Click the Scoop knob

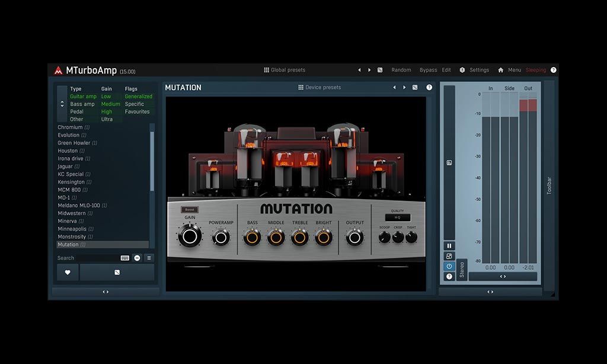384,237
